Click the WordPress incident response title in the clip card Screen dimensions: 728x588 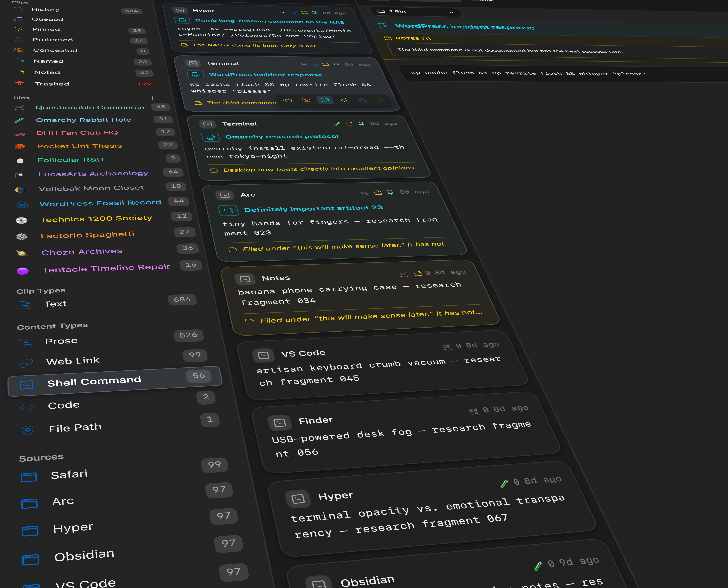266,75
